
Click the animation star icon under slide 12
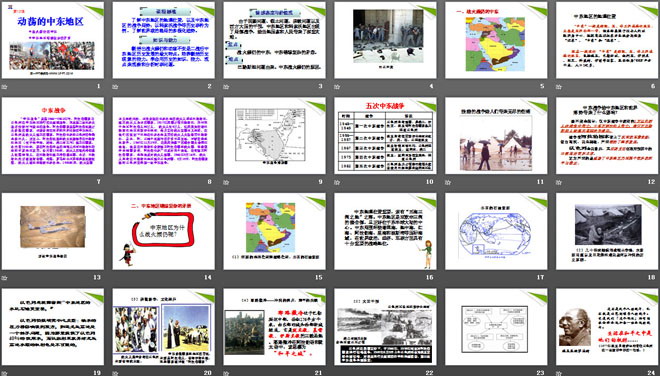point(559,182)
